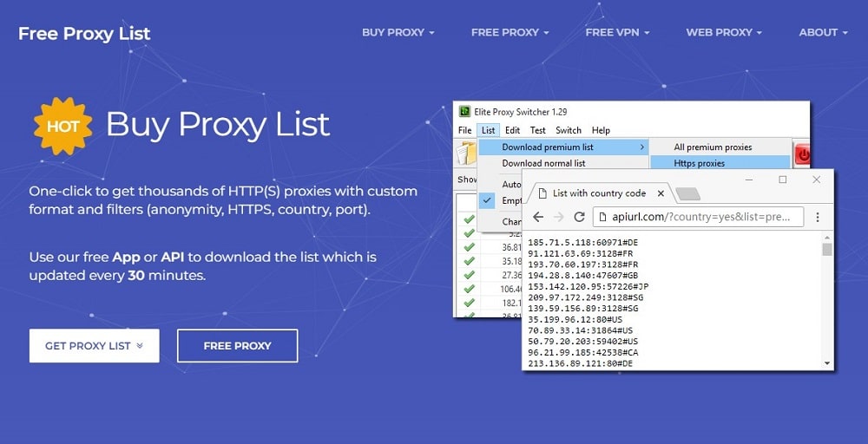Expand the BUY PROXY dropdown
This screenshot has width=868, height=444.
[398, 32]
